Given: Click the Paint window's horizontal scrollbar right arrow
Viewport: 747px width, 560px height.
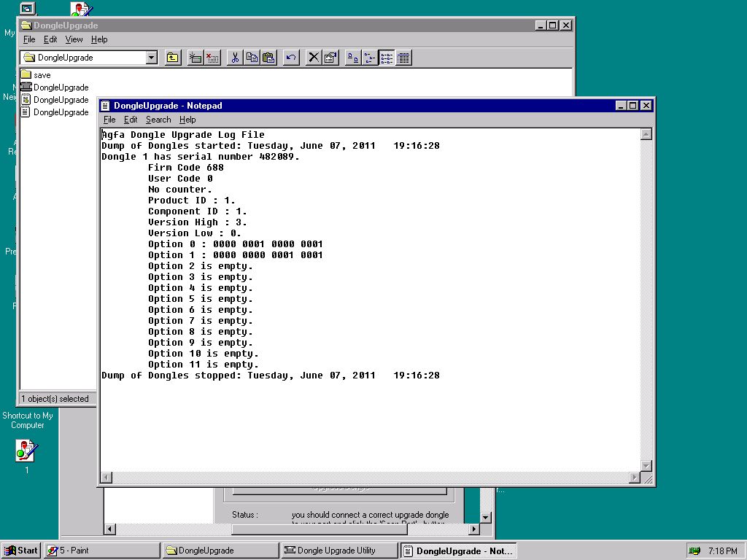Looking at the screenshot, I should click(x=474, y=529).
